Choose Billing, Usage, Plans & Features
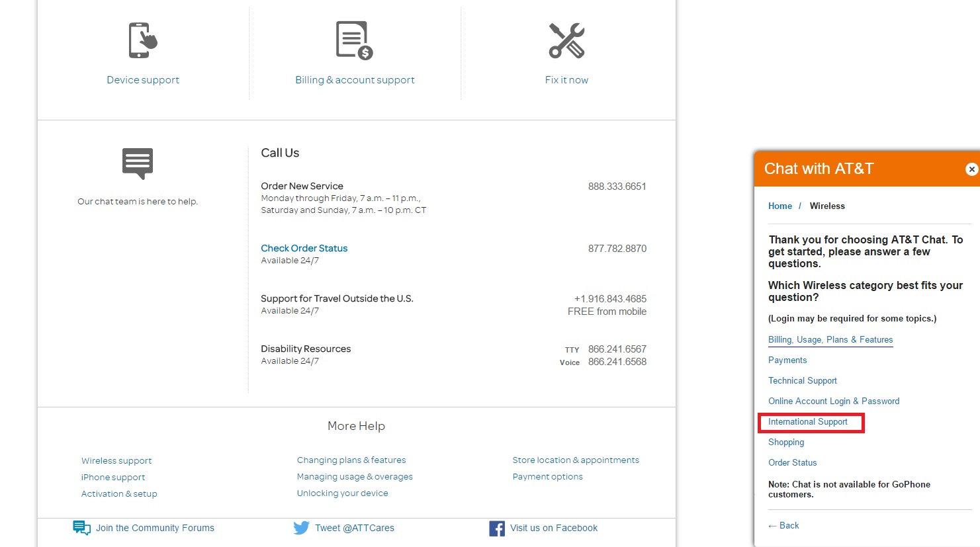 click(830, 340)
